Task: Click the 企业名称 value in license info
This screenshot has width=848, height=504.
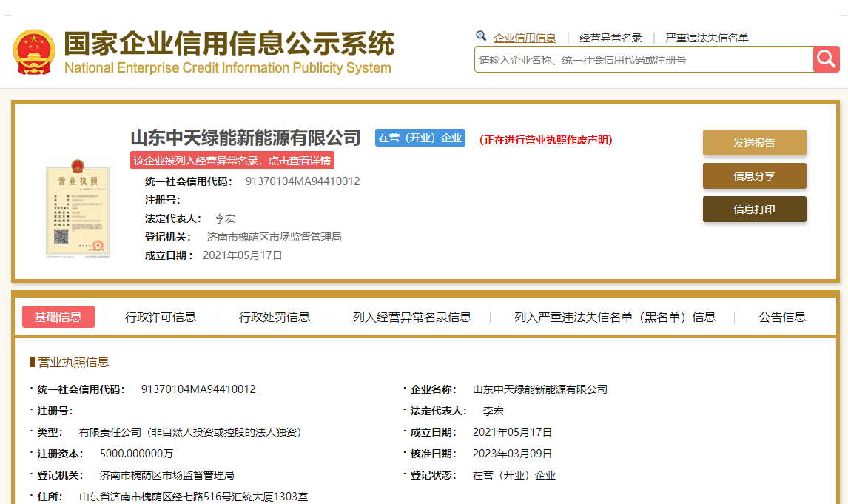Action: click(539, 389)
